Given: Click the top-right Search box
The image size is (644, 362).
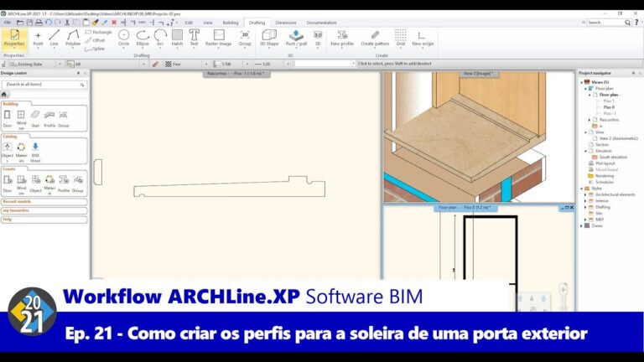Looking at the screenshot, I should pos(609,23).
